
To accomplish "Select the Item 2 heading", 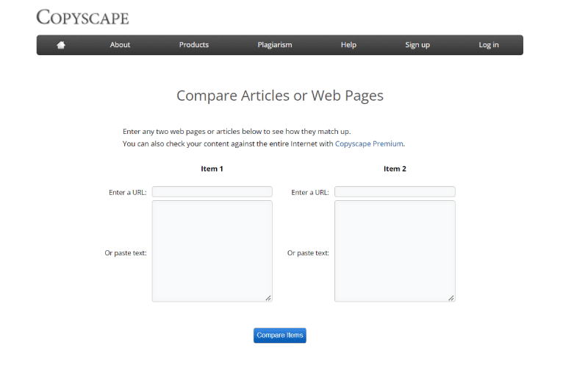I will [x=395, y=169].
